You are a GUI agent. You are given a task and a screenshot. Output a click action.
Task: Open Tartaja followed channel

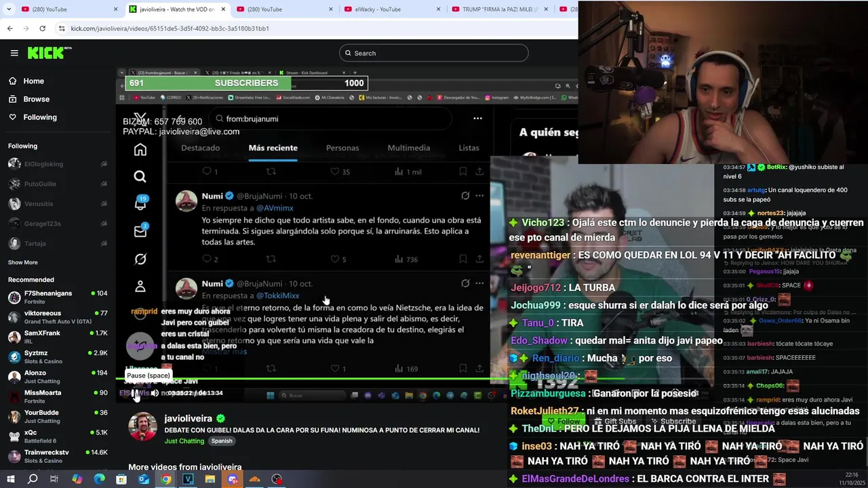click(58, 243)
